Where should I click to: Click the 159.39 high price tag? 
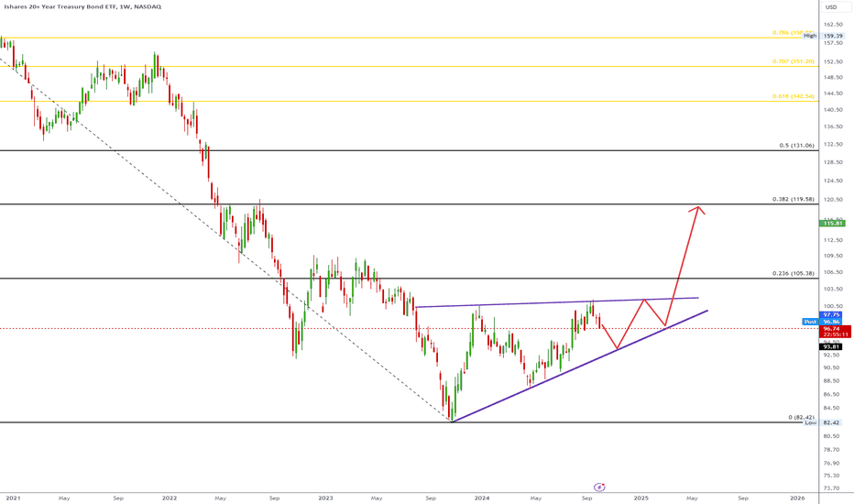click(833, 36)
